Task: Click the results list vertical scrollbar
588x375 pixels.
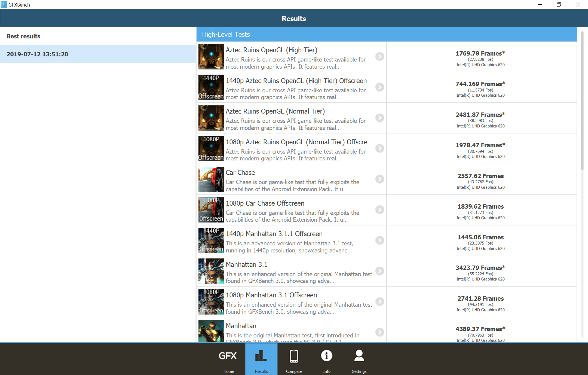Action: 582,101
